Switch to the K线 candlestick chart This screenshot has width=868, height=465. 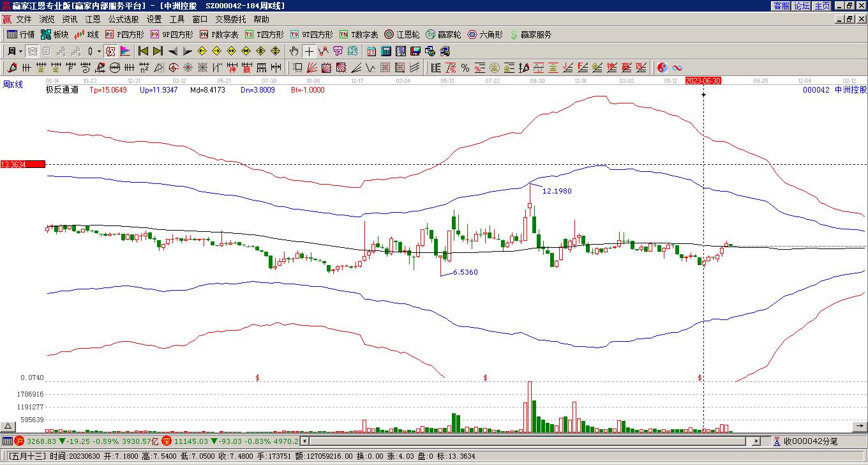86,34
